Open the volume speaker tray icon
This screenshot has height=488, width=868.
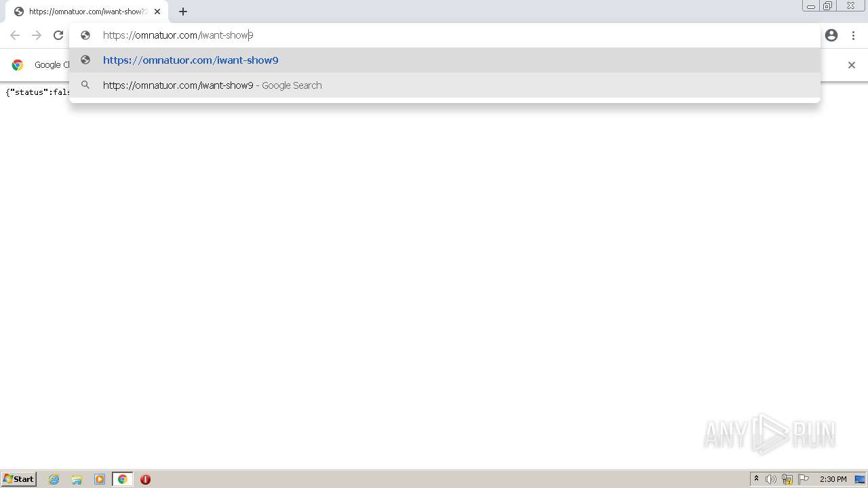pos(771,479)
